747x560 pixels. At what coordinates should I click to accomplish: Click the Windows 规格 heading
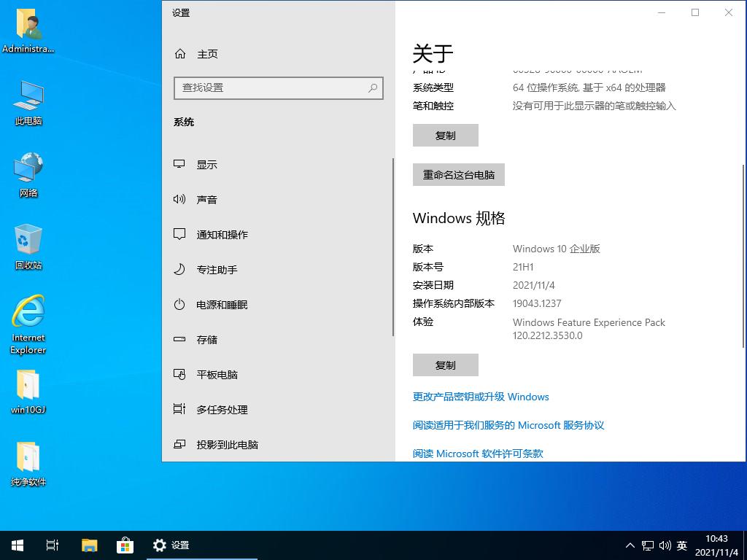(459, 218)
